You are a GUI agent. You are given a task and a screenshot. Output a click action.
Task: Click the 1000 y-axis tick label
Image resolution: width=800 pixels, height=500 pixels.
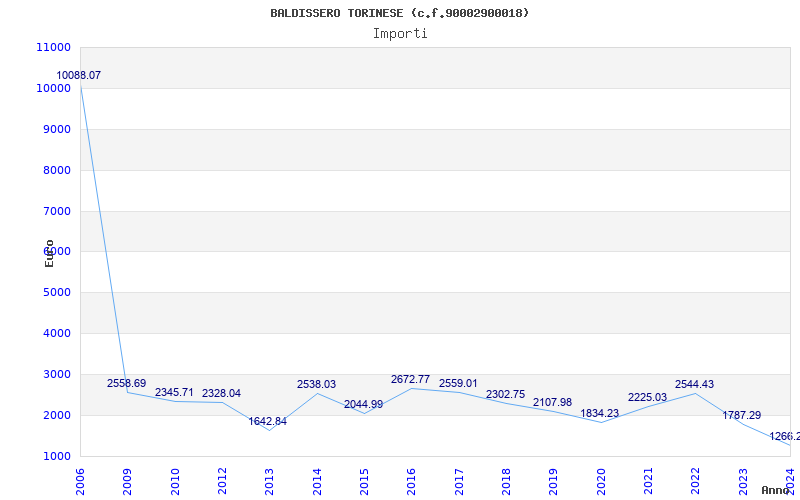[x=57, y=457]
